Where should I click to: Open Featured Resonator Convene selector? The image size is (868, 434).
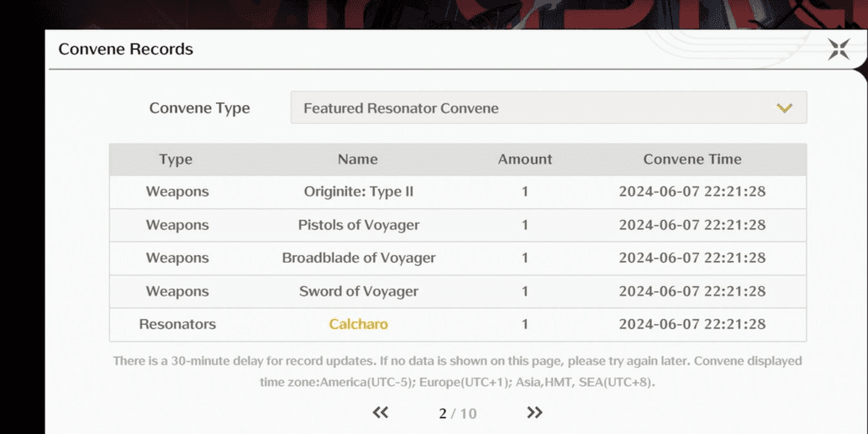point(549,107)
